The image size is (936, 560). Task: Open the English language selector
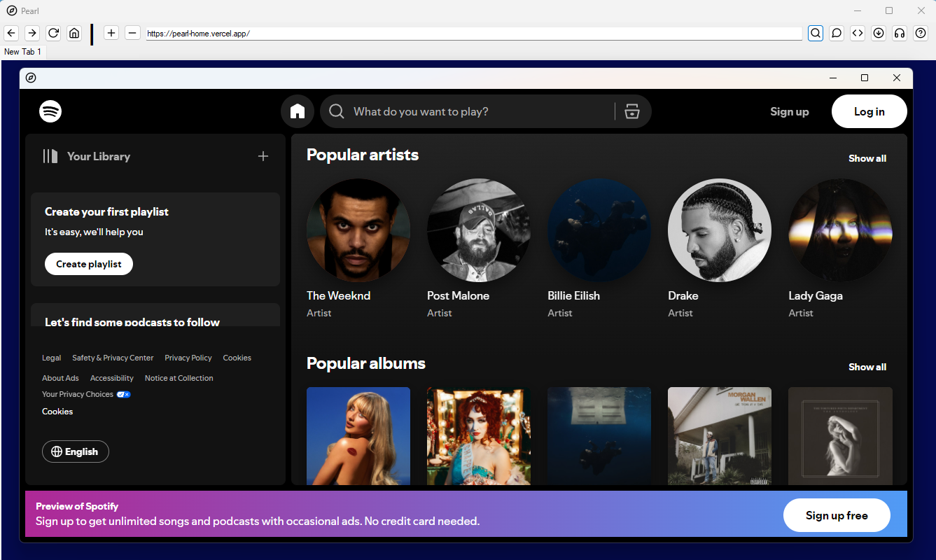coord(75,451)
